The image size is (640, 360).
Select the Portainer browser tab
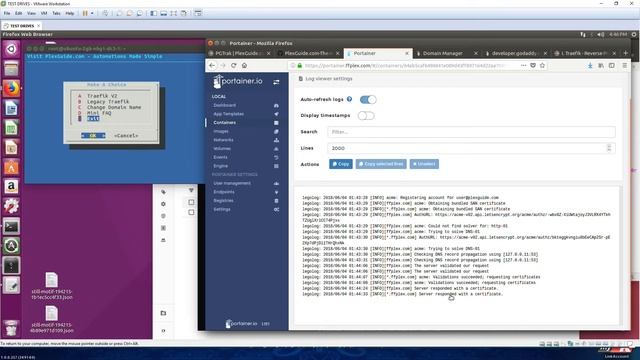point(378,53)
